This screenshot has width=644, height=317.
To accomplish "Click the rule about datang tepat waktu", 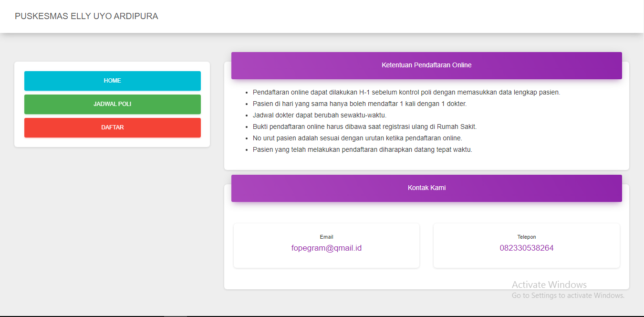I will coord(362,149).
